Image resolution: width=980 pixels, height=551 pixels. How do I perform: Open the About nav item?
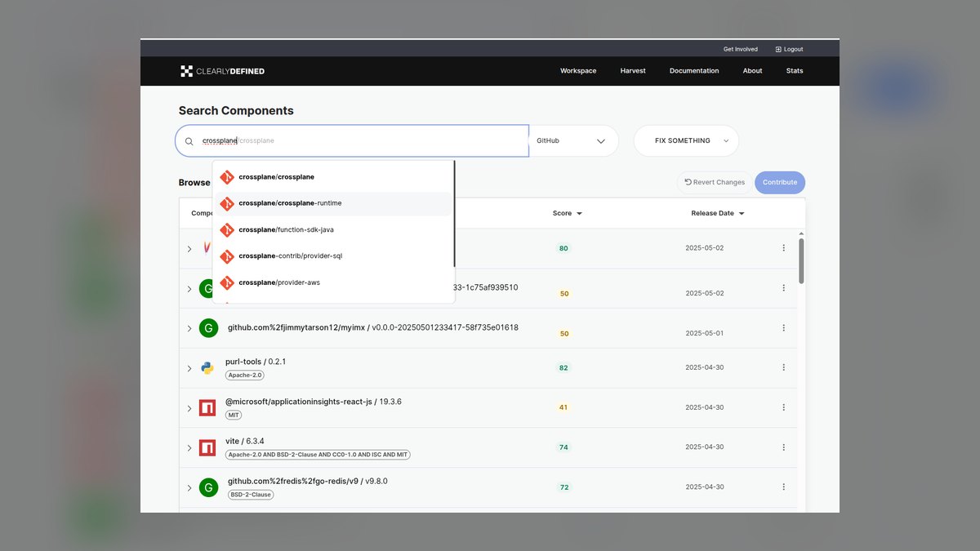tap(752, 71)
